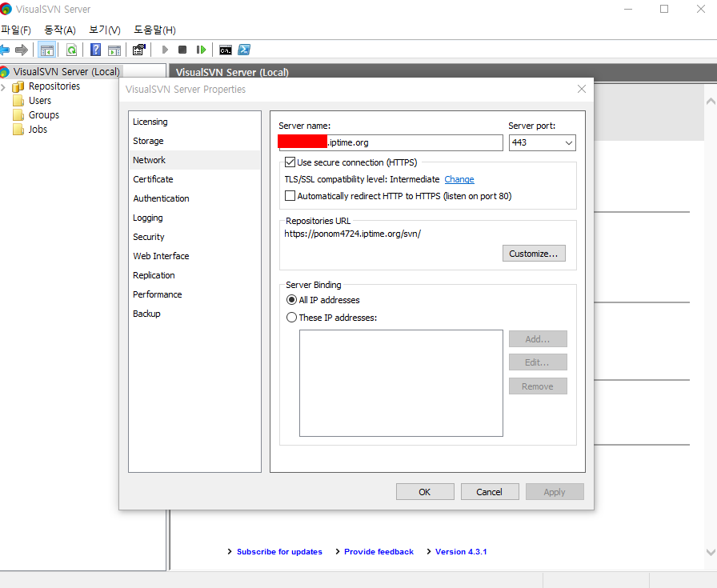The image size is (717, 588).
Task: Toggle Use secure connection (HTTPS) checkbox
Action: (x=290, y=162)
